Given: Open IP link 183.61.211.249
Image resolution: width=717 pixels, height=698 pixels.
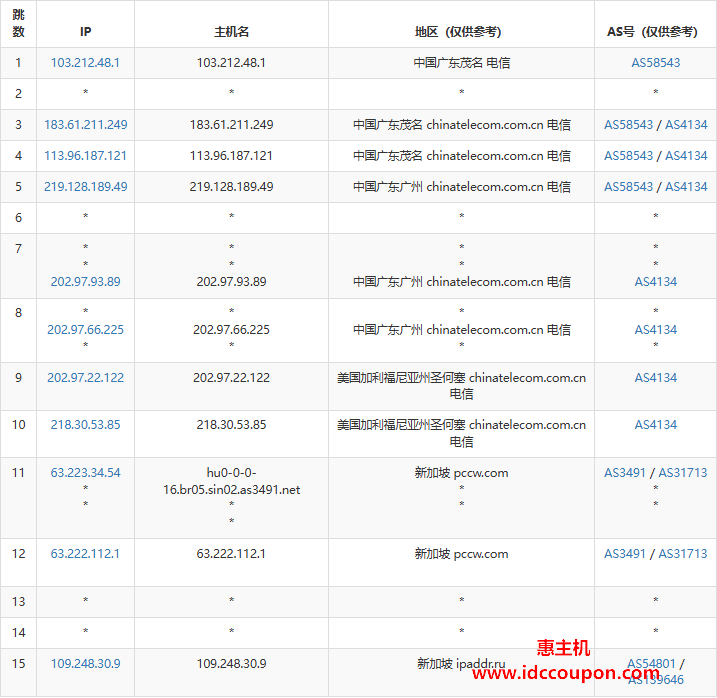Looking at the screenshot, I should [86, 124].
